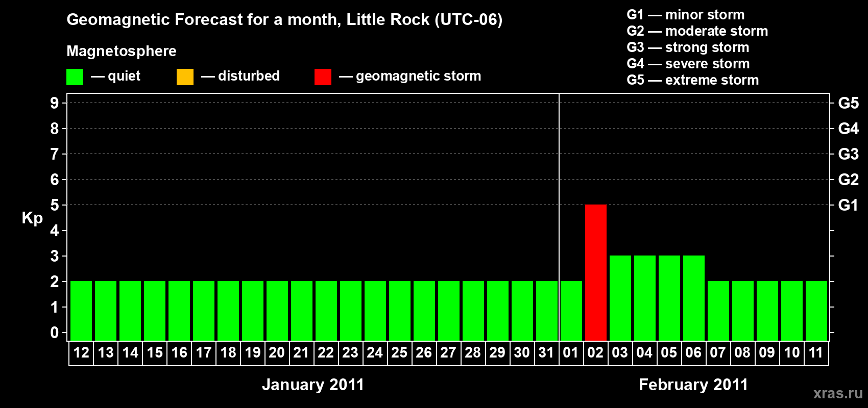Click the G5 right-axis label
Image resolution: width=868 pixels, height=408 pixels.
[849, 103]
